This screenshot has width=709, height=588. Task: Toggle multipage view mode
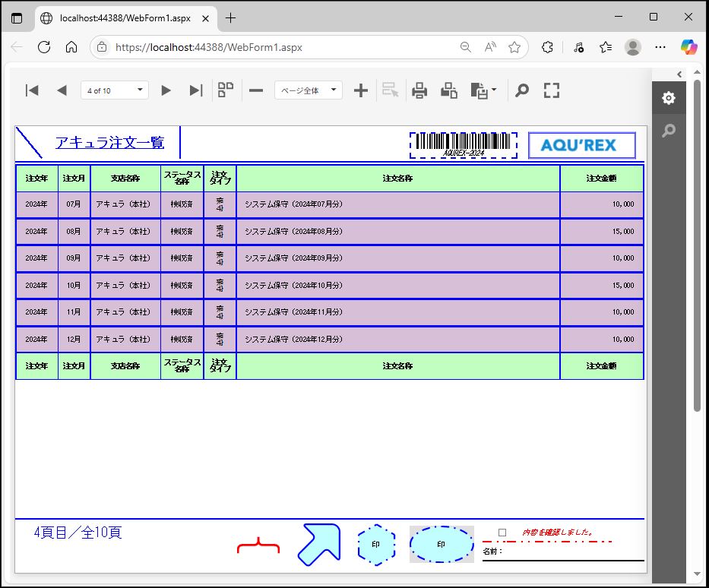coord(226,90)
